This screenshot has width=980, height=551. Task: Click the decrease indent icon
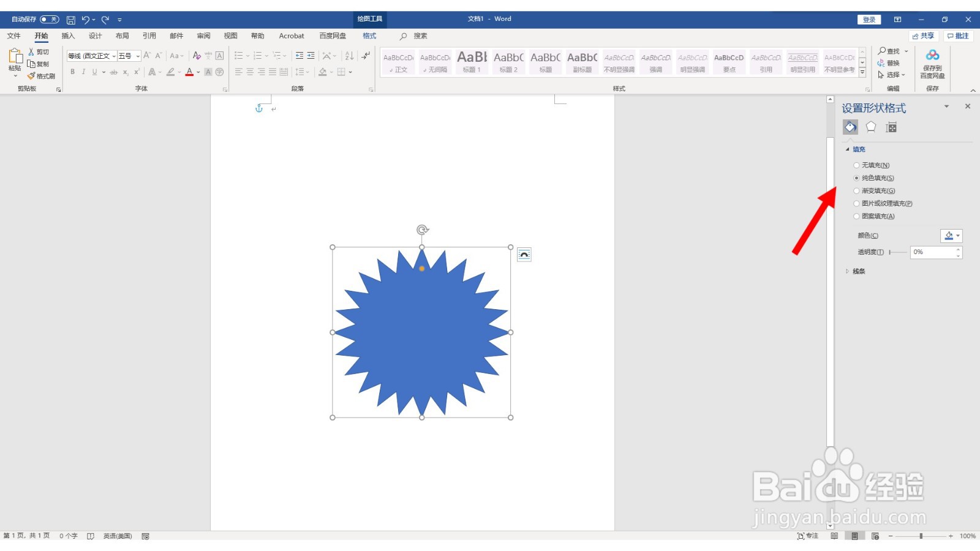(x=300, y=56)
